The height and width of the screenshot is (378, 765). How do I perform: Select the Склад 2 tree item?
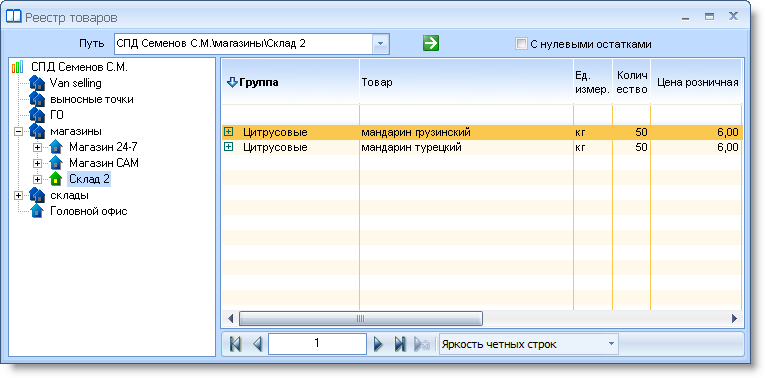89,179
